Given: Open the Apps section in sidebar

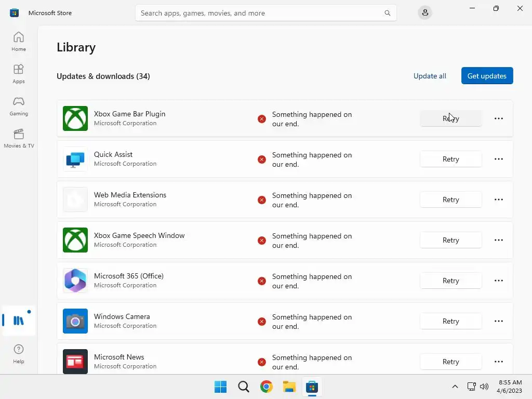Looking at the screenshot, I should point(19,74).
